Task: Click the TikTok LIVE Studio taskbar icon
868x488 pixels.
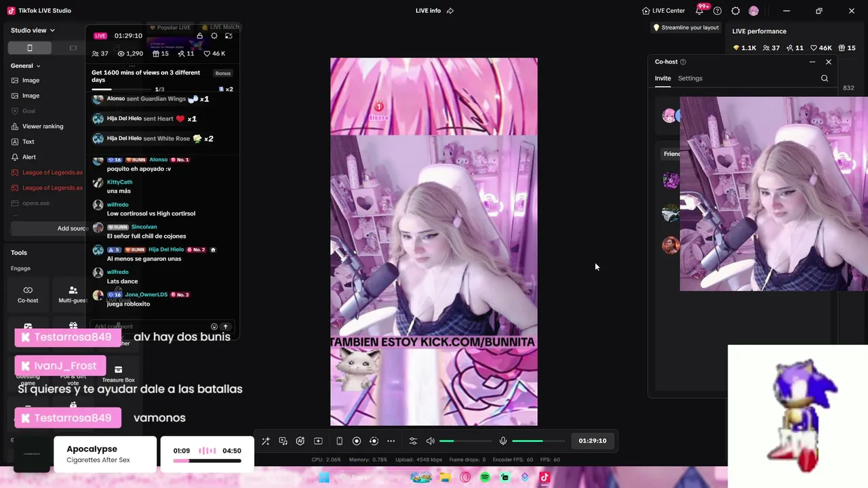Action: (545, 478)
